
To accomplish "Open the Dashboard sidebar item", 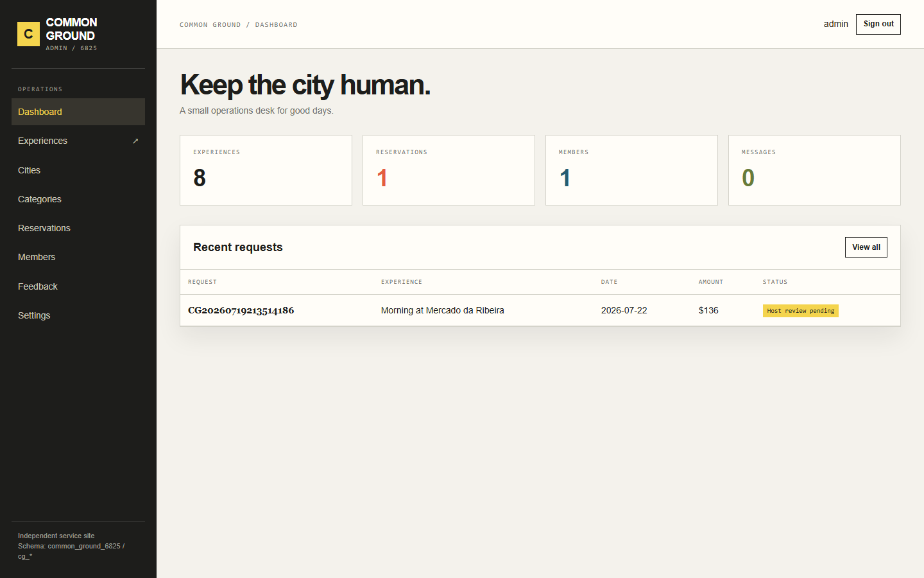I will click(78, 112).
